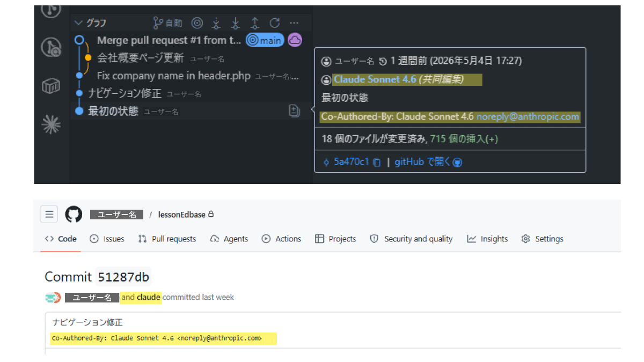Viewport: 644px width, 362px height.
Task: Switch to the Issues tab
Action: pyautogui.click(x=107, y=239)
